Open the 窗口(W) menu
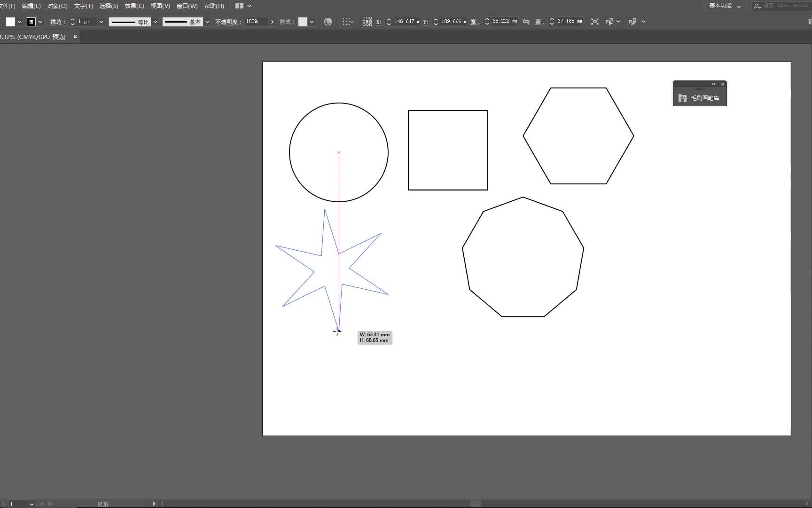 coord(187,6)
